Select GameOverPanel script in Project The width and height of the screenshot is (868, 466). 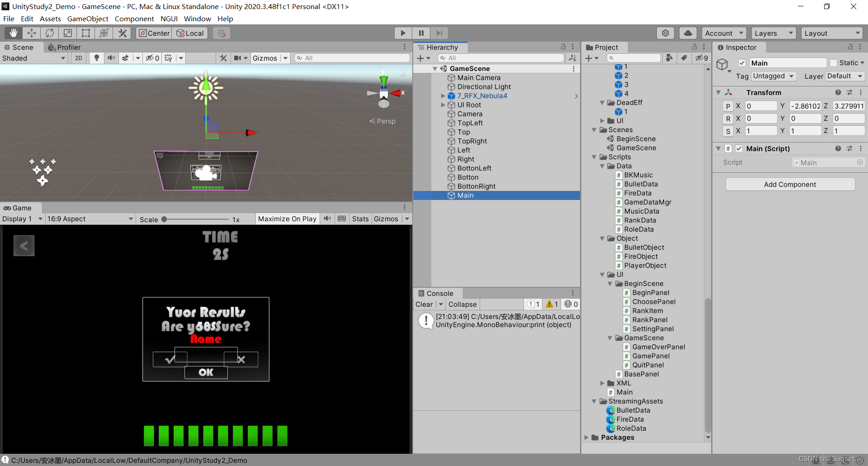658,347
